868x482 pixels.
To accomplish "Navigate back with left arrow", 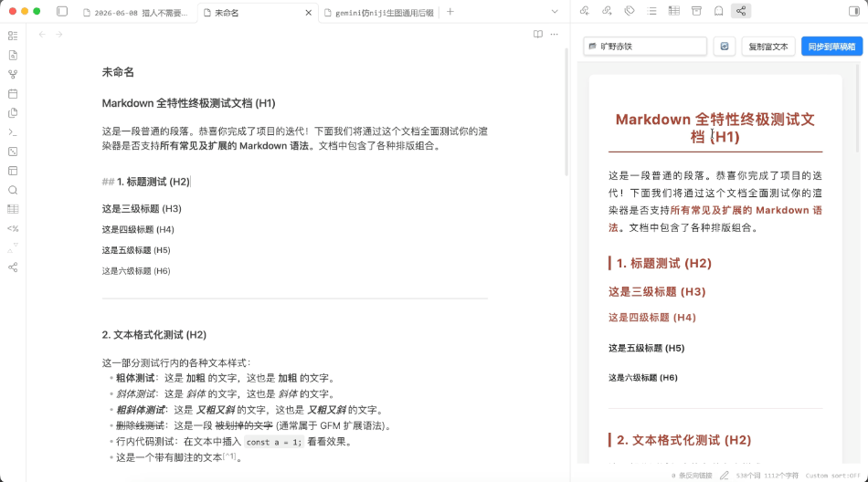I will coord(42,35).
